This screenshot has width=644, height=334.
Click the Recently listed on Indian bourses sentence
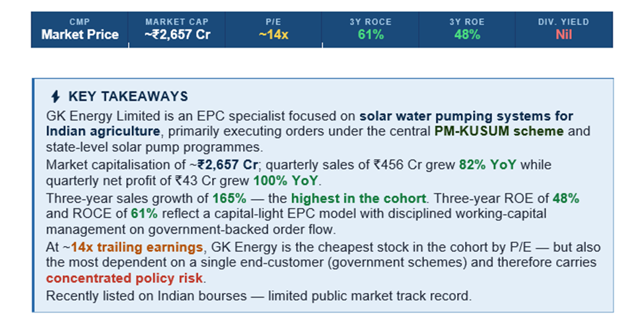258,296
